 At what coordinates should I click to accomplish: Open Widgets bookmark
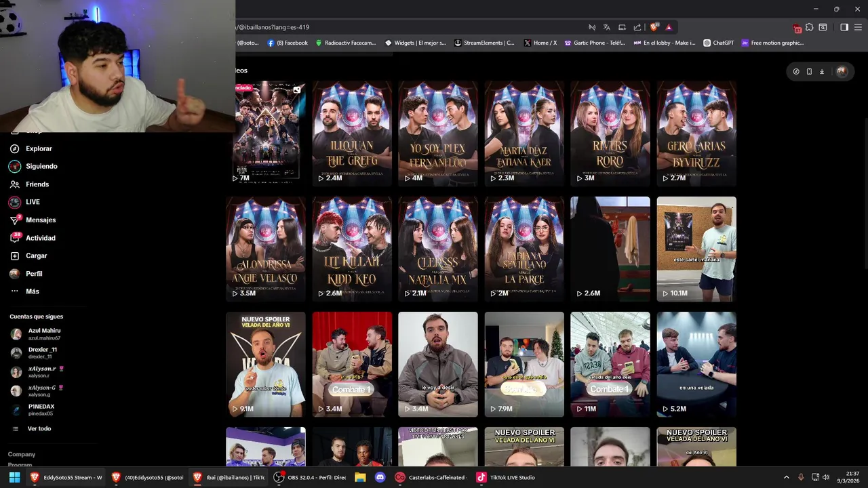coord(416,43)
